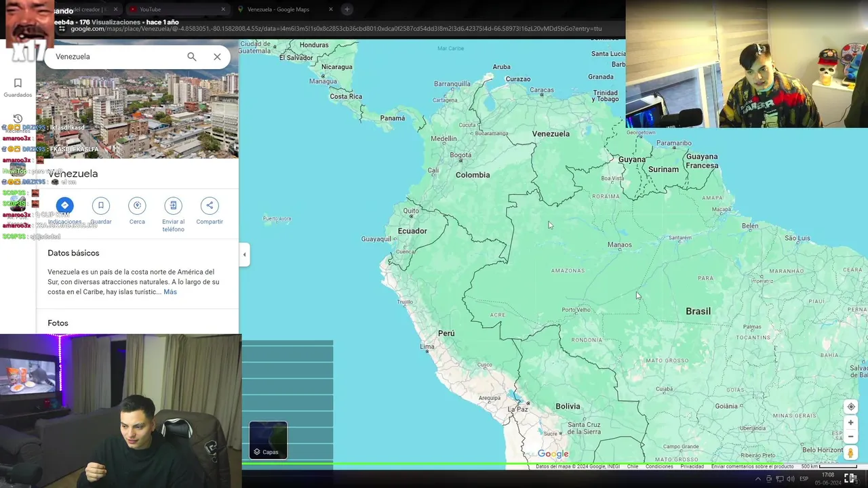Image resolution: width=868 pixels, height=488 pixels.
Task: Click the Caracas city label
Action: point(542,90)
